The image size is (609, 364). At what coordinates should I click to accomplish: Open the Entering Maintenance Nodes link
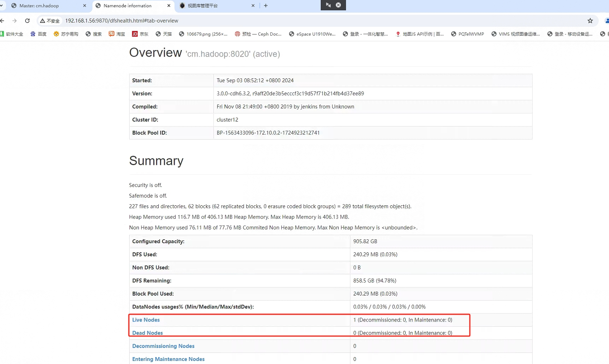(x=168, y=359)
